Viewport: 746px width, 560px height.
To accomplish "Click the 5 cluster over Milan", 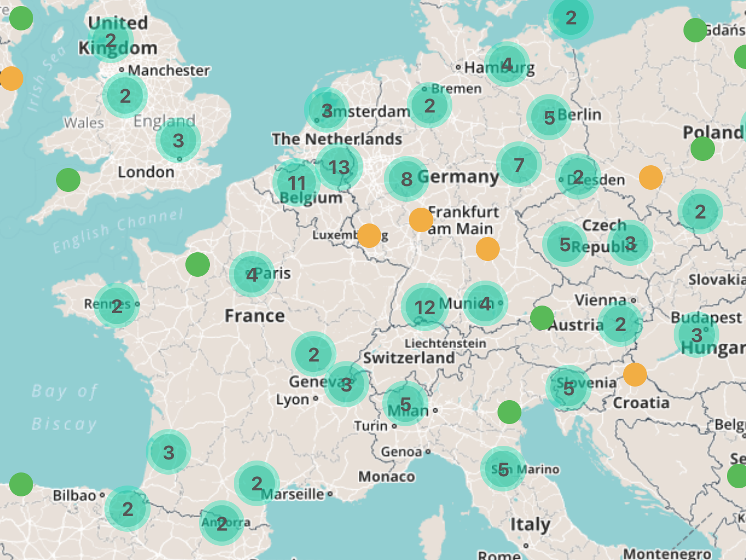I will (405, 404).
